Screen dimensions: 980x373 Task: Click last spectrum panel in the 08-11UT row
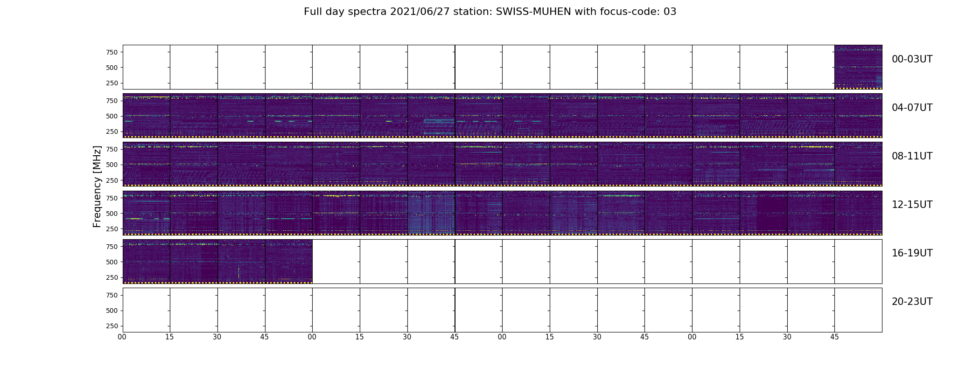(858, 164)
